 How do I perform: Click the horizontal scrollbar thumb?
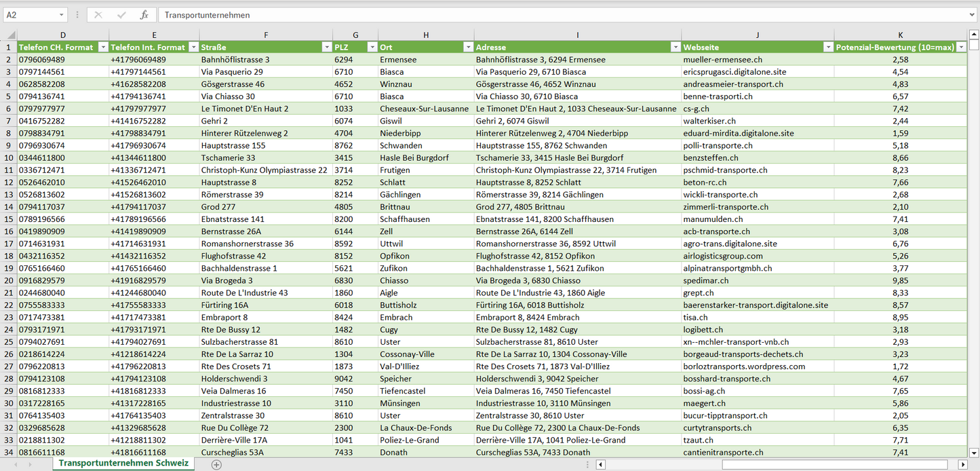click(834, 464)
